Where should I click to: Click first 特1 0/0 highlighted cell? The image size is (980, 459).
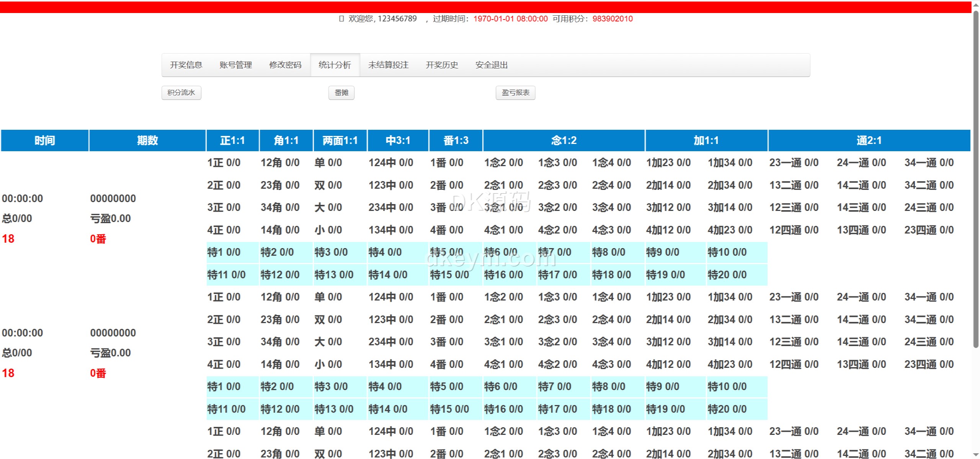[224, 252]
